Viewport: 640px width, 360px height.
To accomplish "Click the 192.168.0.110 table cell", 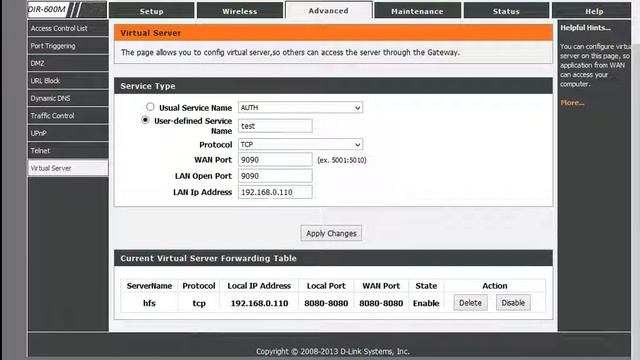I will tap(259, 303).
